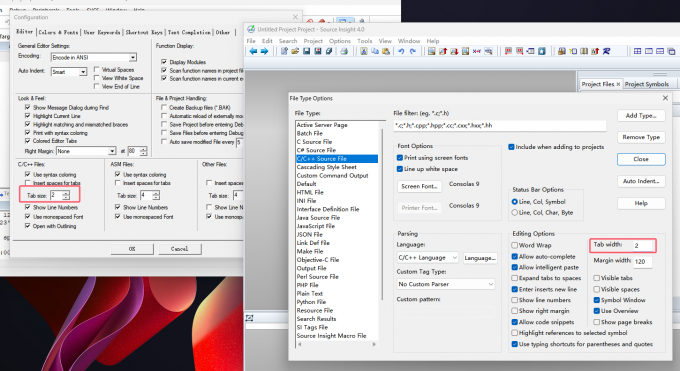Viewport: 680px width, 371px height.
Task: Click the Auto Indent... button
Action: [641, 181]
